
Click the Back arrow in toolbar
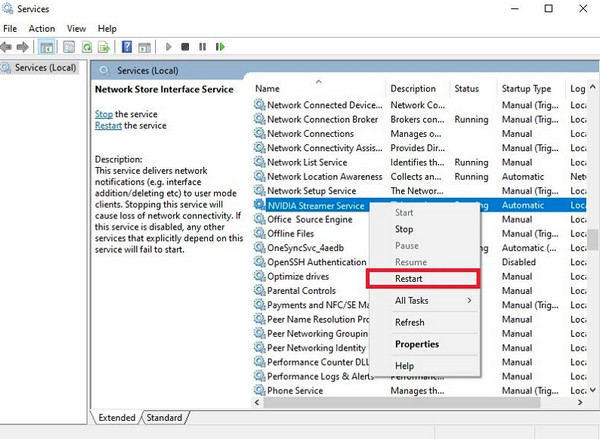click(x=6, y=47)
